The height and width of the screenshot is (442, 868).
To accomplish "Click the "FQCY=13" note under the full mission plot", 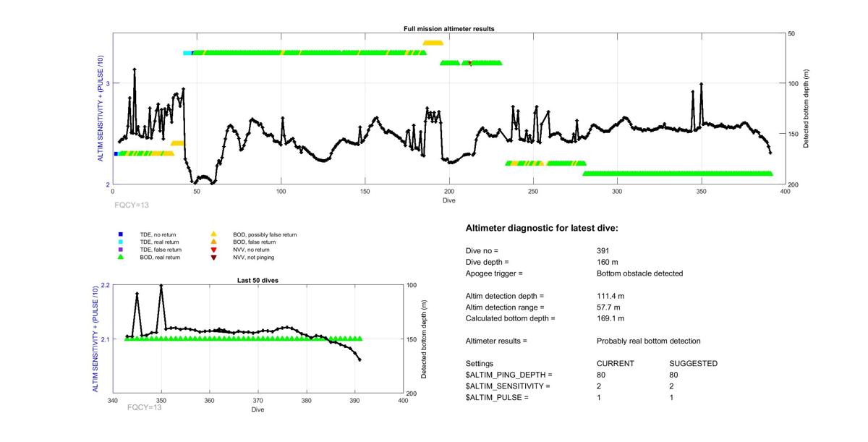I will tap(132, 205).
